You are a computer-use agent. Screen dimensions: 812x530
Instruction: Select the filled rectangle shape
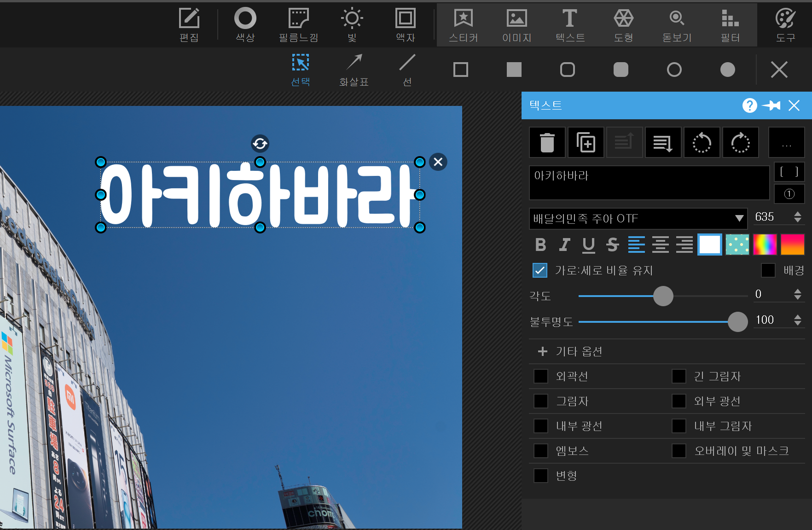(x=514, y=70)
